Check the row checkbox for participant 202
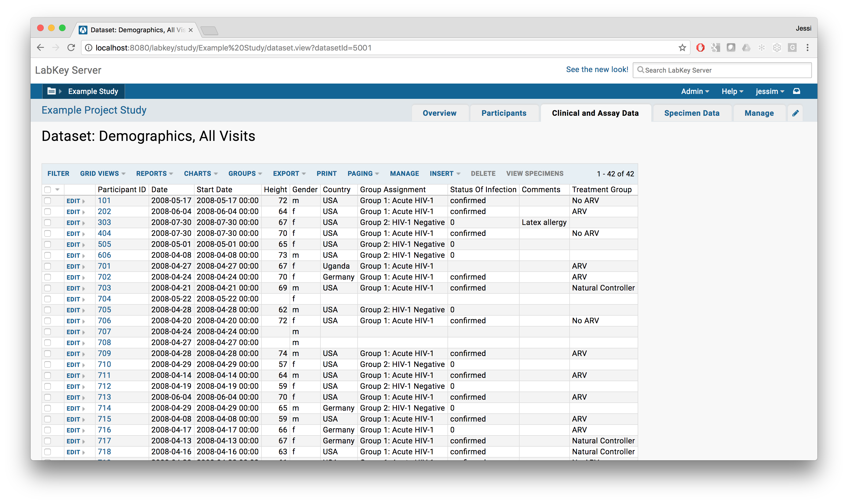The height and width of the screenshot is (504, 848). click(48, 212)
